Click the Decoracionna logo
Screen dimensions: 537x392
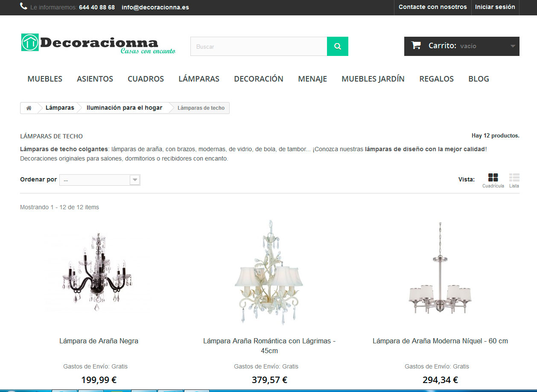pos(98,44)
